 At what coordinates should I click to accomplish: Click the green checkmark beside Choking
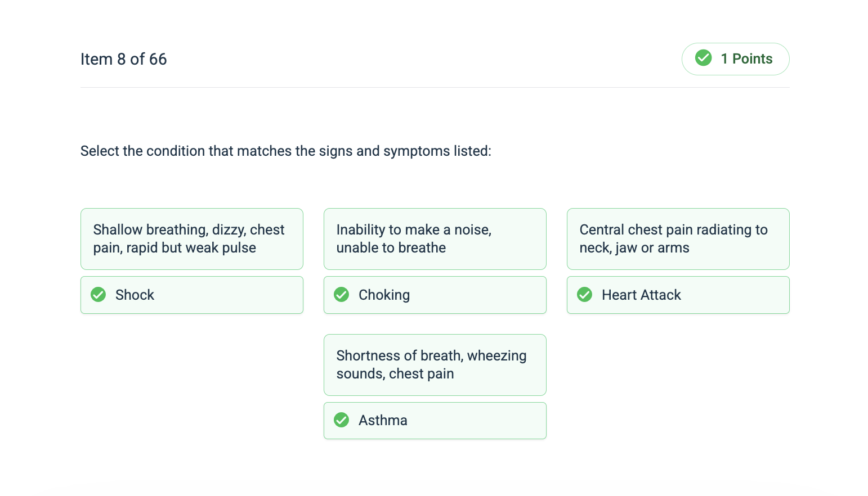(342, 295)
